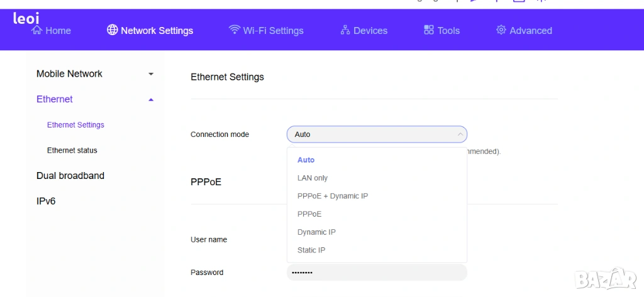Viewport: 644px width, 297px height.
Task: Open the IPv6 settings page
Action: pos(47,201)
